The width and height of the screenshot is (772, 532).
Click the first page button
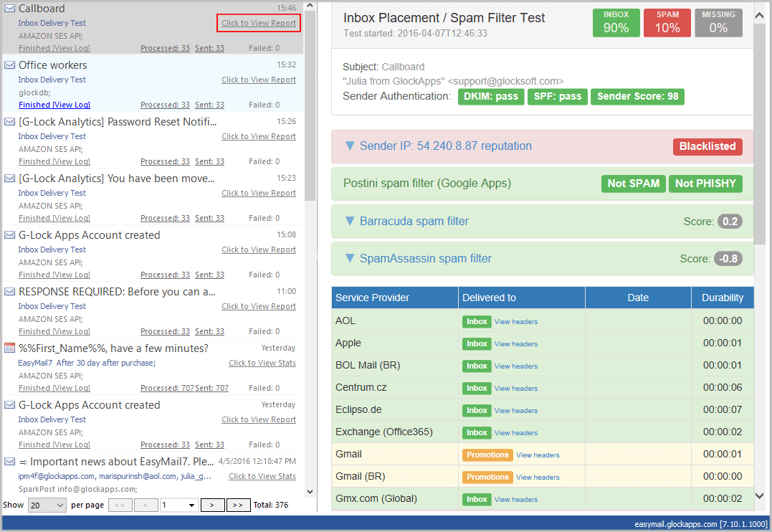pyautogui.click(x=120, y=505)
